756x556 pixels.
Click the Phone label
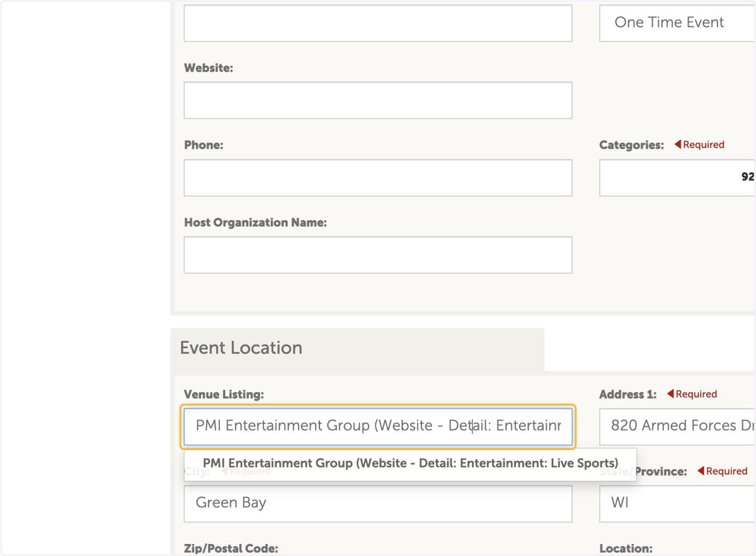(203, 145)
